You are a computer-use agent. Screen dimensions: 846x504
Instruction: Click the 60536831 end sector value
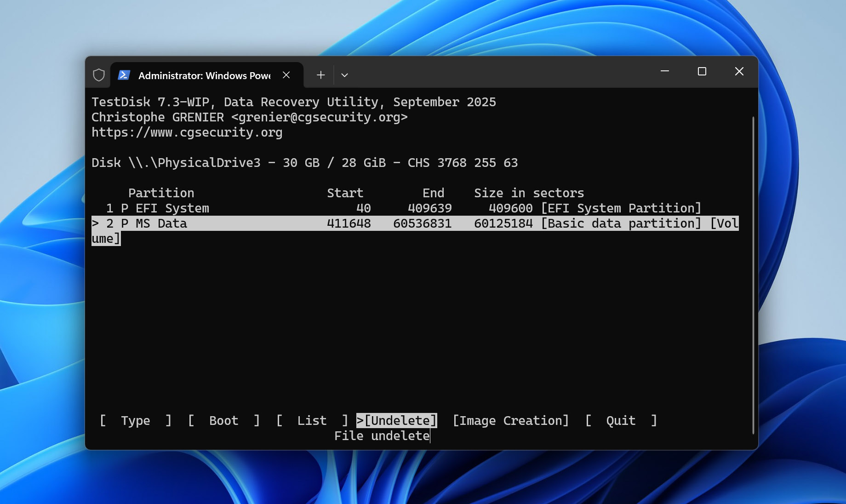click(423, 223)
